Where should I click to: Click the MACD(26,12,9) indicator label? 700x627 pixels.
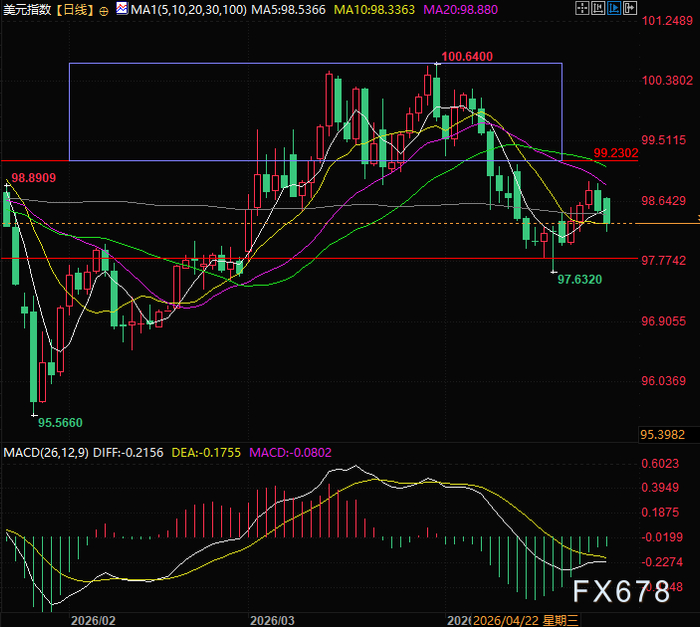pyautogui.click(x=46, y=452)
